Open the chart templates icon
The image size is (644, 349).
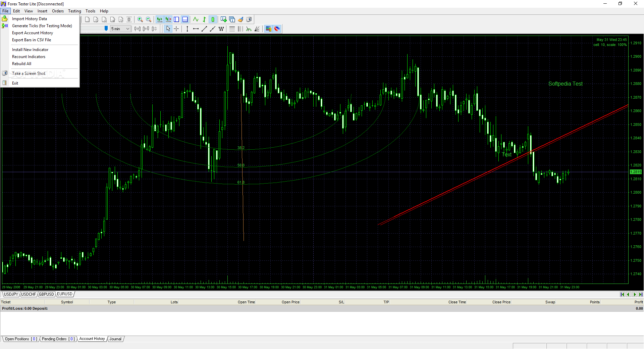tap(232, 19)
